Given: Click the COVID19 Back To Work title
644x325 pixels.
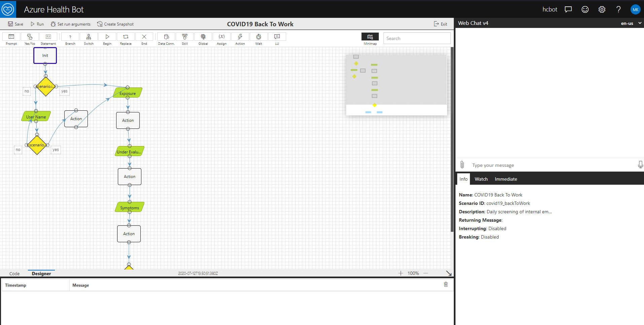Looking at the screenshot, I should tap(260, 24).
